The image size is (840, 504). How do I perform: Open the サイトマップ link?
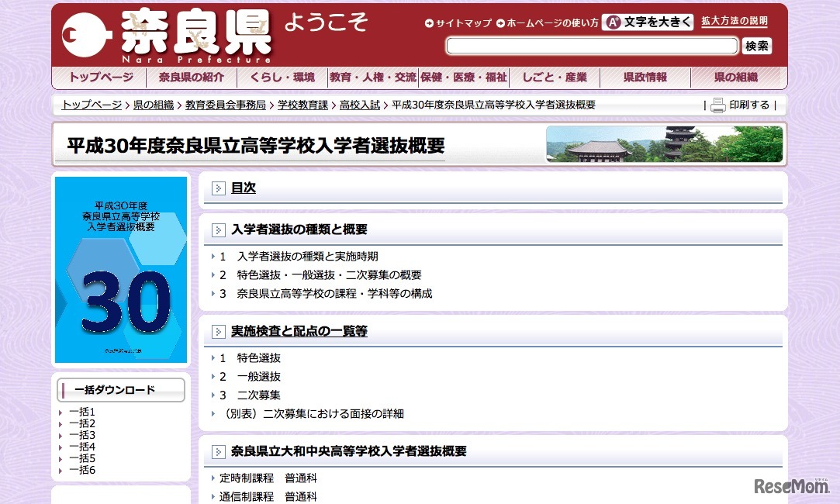tap(463, 23)
